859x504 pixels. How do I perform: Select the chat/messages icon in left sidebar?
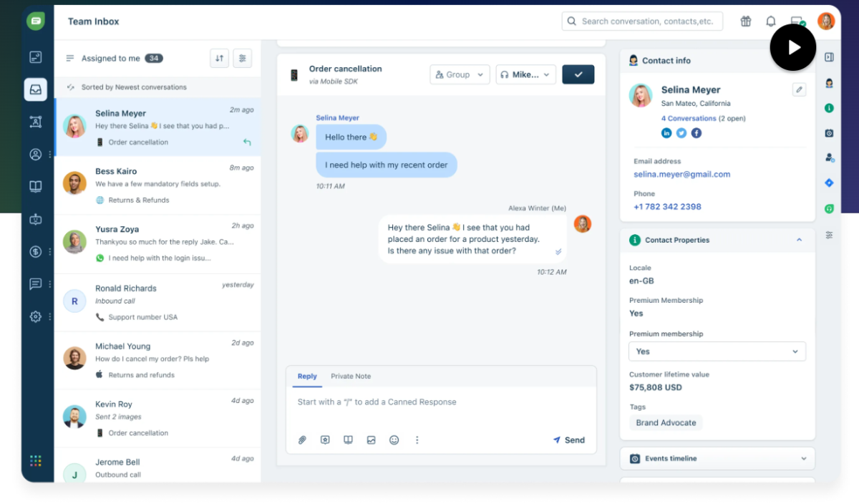pos(36,283)
